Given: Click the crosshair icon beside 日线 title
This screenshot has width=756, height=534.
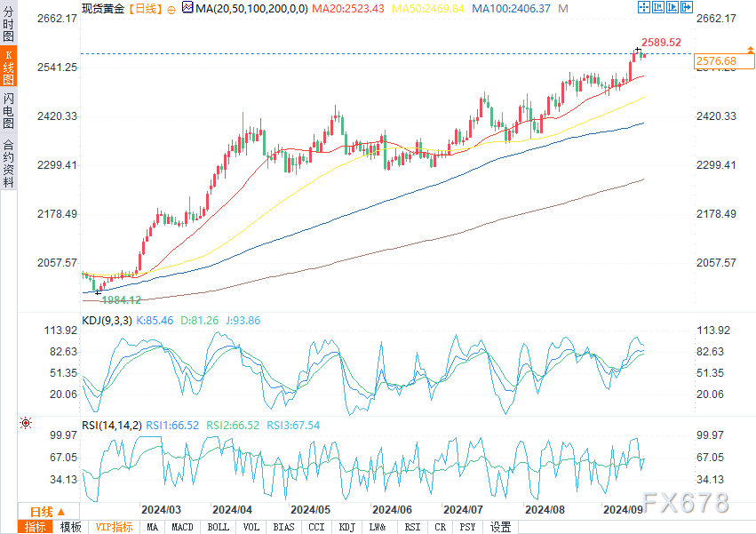Looking at the screenshot, I should coord(171,8).
